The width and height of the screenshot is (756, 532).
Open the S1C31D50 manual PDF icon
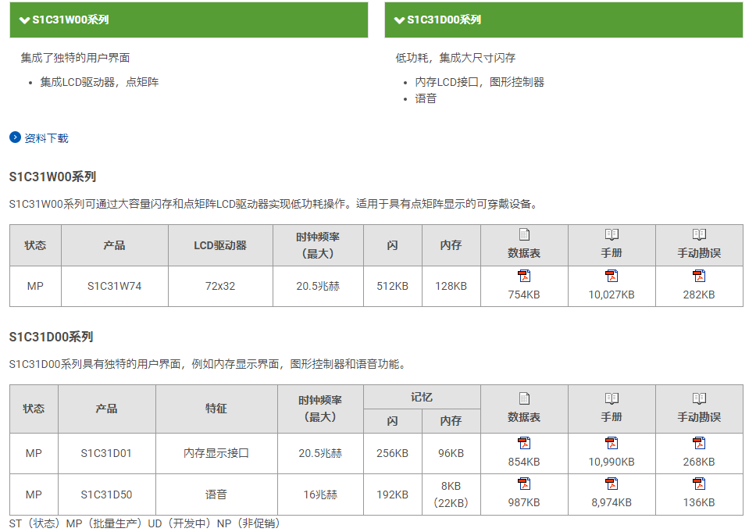pos(612,484)
